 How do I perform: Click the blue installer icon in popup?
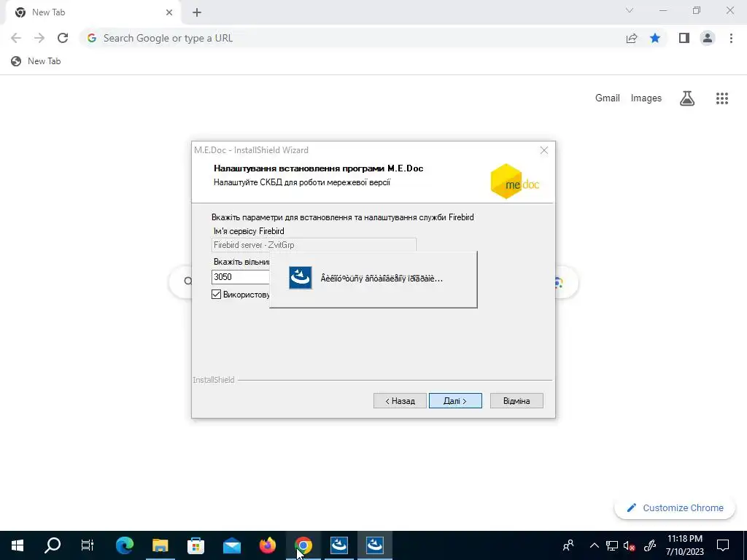point(301,278)
